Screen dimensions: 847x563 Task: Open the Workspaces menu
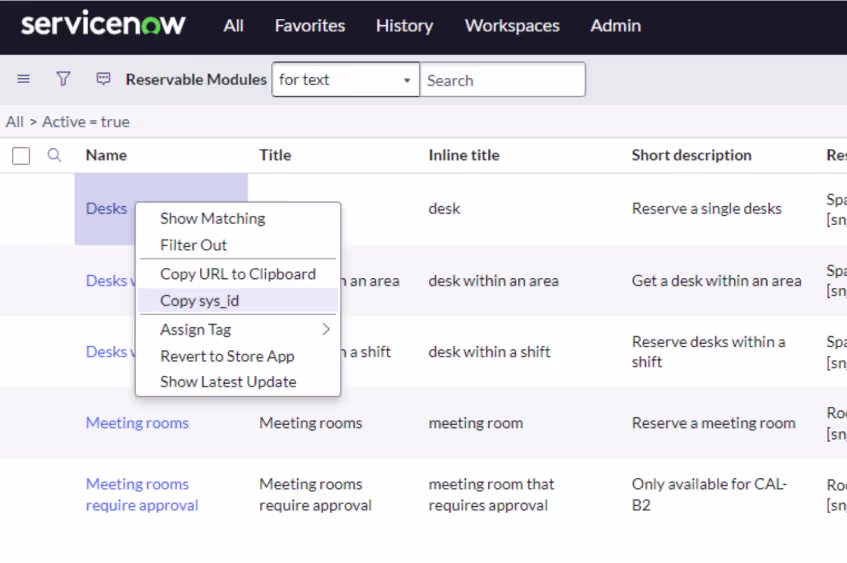[512, 25]
